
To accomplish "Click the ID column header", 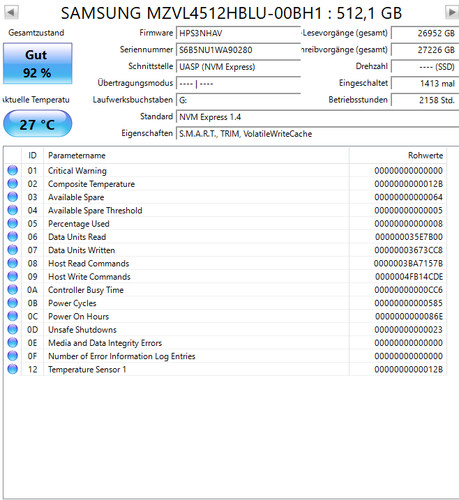I will pos(32,156).
